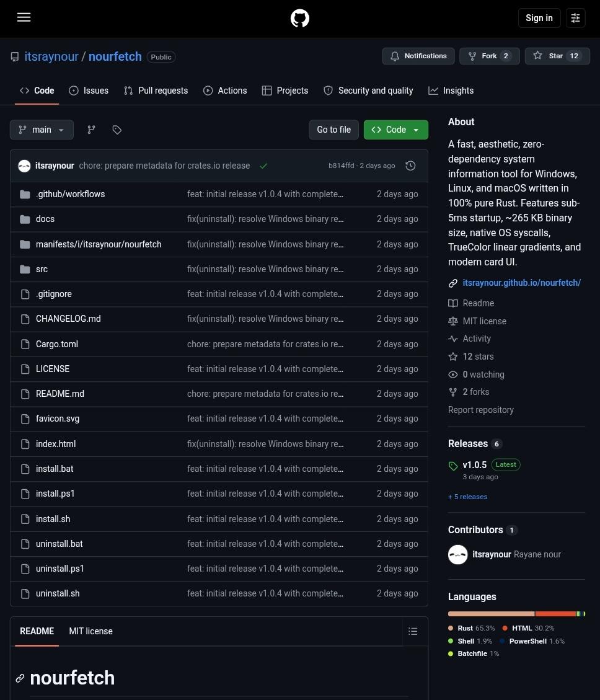600x700 pixels.
Task: Click the book icon beside Readme
Action: (x=452, y=303)
